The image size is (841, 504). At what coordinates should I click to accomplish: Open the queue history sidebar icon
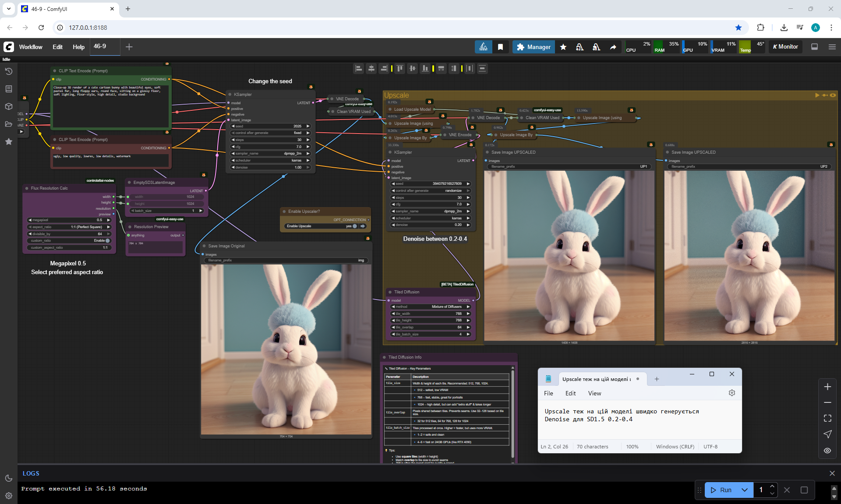(x=8, y=71)
